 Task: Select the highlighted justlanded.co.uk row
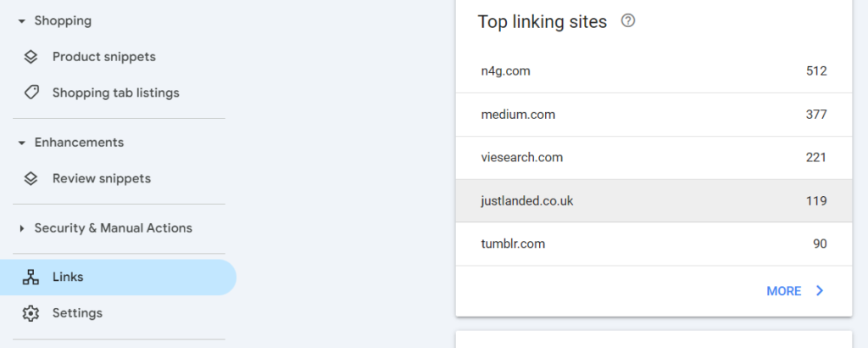(x=654, y=200)
